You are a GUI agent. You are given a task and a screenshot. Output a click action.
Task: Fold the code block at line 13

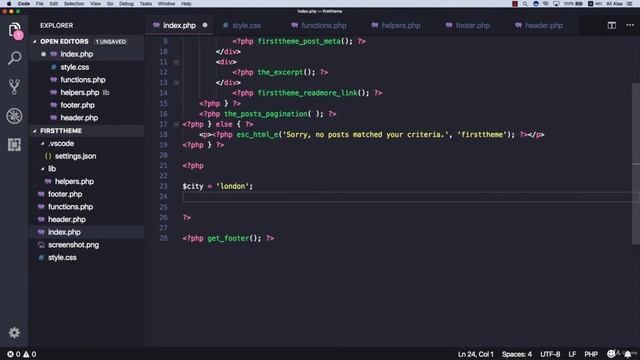tap(176, 83)
